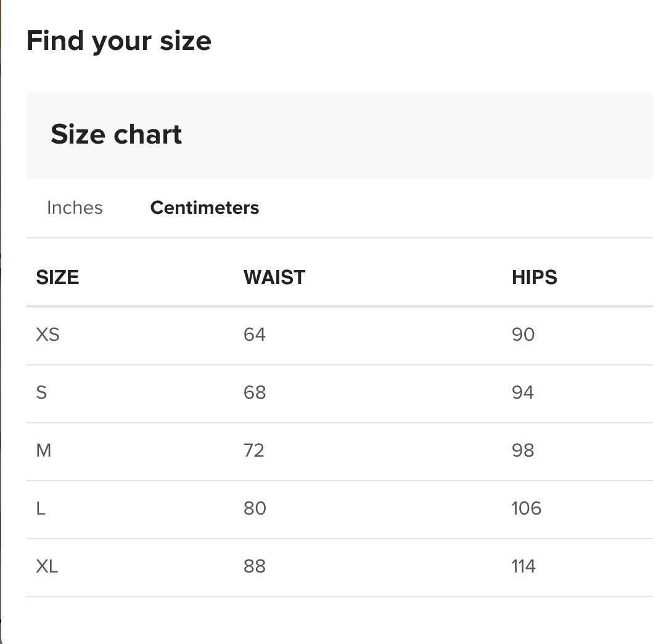Click waist value 80 for L
Screen dimensions: 653x644
[255, 508]
